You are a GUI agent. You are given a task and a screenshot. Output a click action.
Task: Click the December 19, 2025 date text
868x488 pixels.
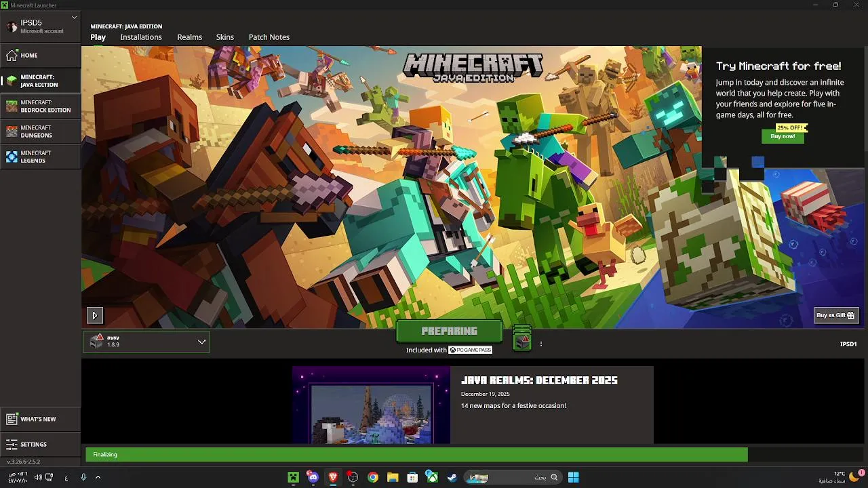pyautogui.click(x=485, y=394)
